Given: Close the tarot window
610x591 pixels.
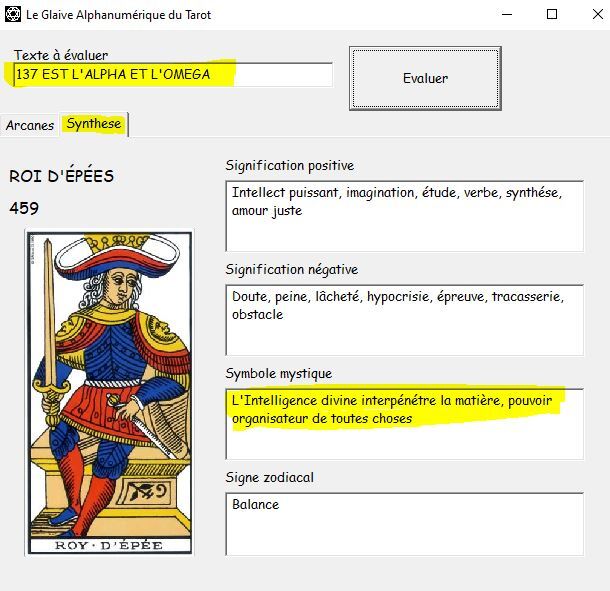Looking at the screenshot, I should (x=598, y=14).
